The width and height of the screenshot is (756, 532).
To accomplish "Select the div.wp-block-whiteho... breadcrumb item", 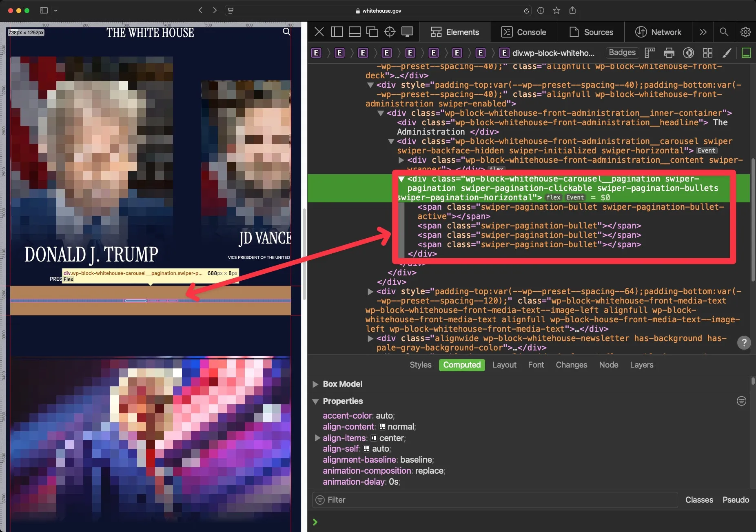I will [x=547, y=53].
